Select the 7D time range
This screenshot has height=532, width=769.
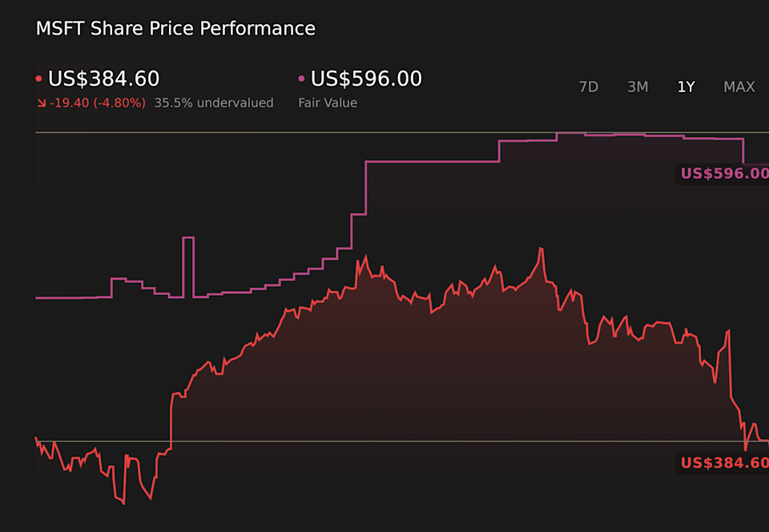click(589, 87)
